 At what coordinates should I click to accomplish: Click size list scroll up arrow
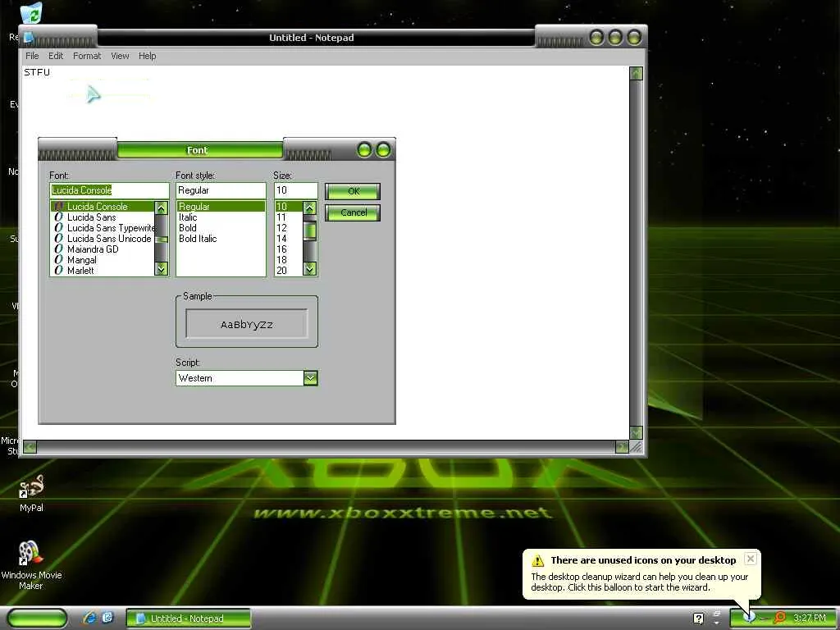(309, 208)
